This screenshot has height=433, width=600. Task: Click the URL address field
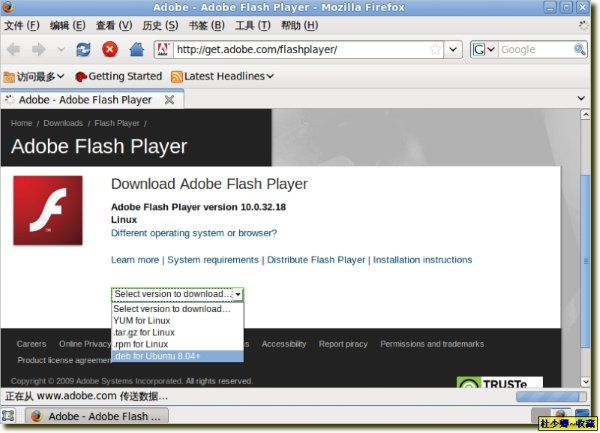tap(300, 49)
